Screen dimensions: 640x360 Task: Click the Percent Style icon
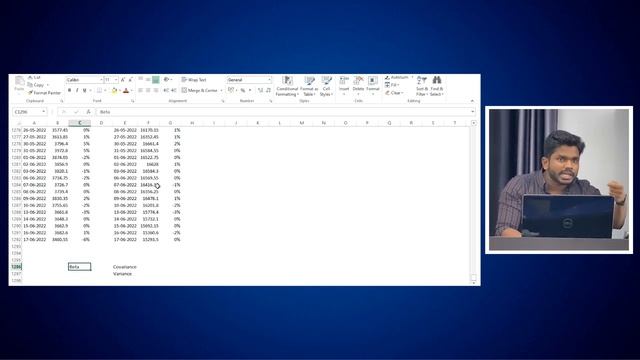243,90
